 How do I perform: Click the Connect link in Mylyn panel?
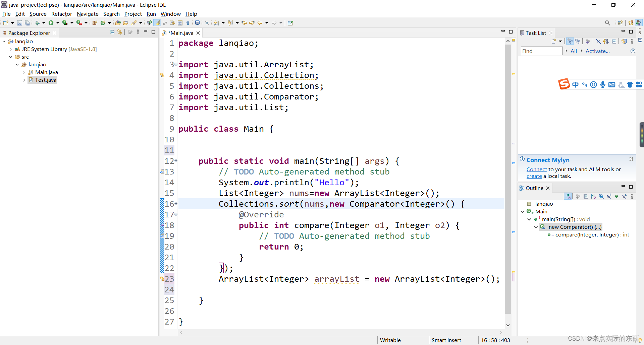[537, 169]
